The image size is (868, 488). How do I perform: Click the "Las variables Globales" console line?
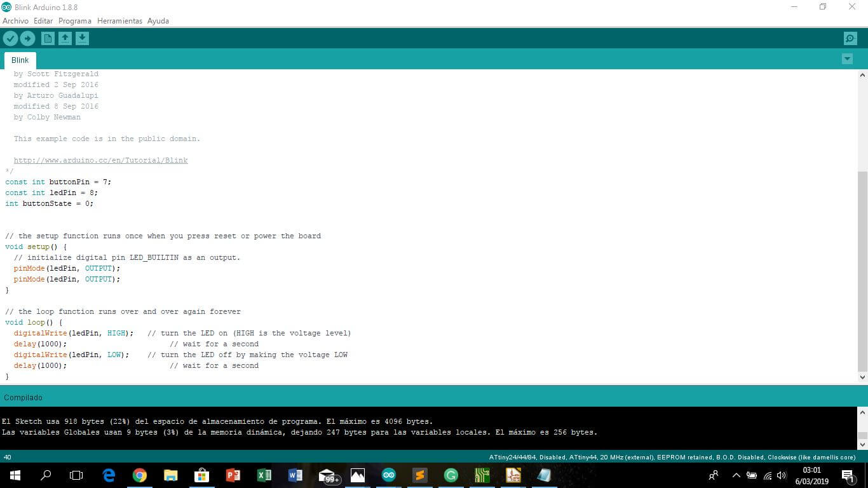299,432
